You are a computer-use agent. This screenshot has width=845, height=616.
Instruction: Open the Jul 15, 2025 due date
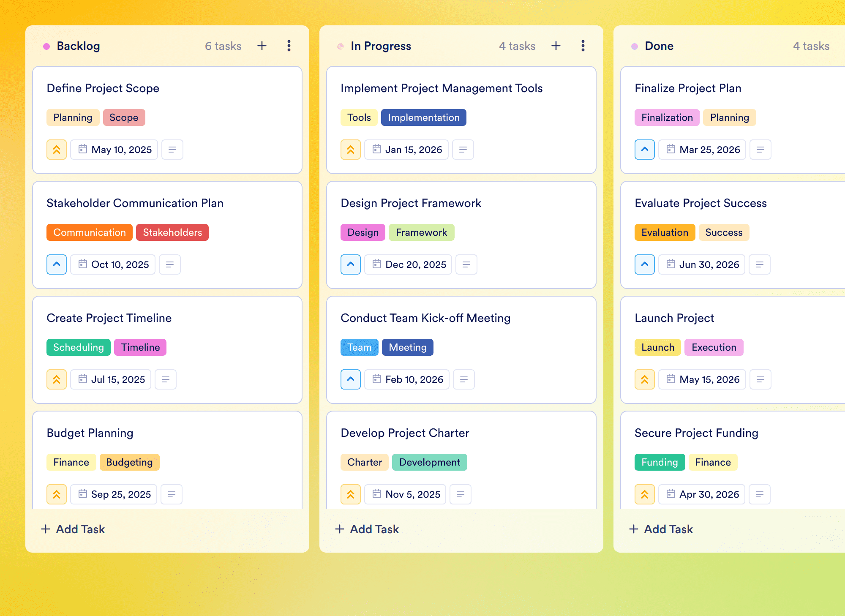[x=111, y=379]
